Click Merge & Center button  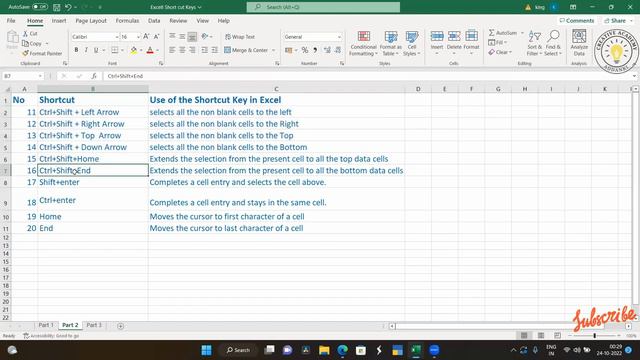click(x=246, y=50)
